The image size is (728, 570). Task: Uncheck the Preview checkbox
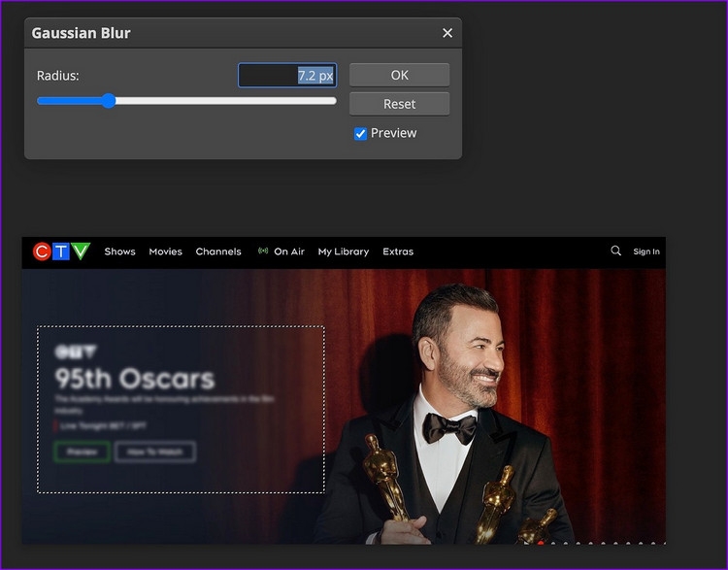tap(360, 134)
